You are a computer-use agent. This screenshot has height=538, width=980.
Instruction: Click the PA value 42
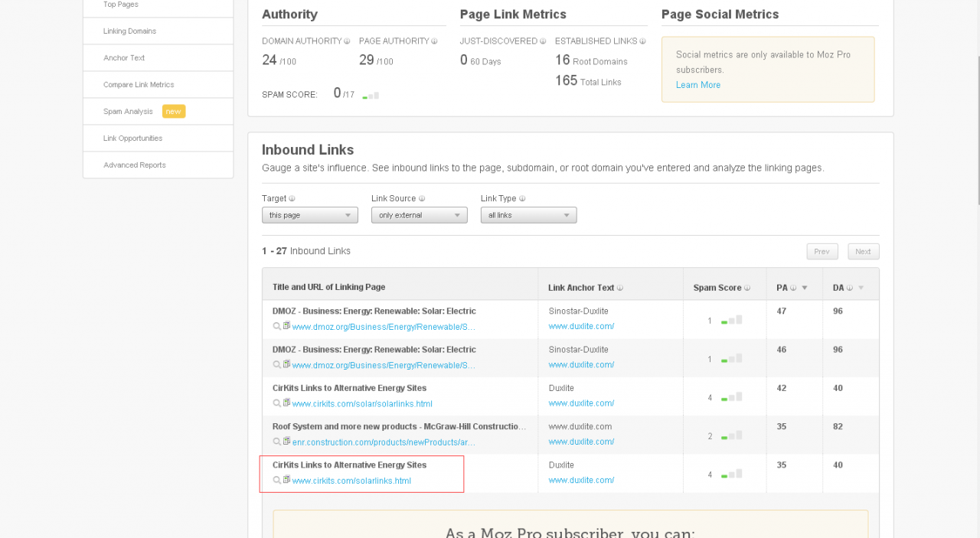coord(782,388)
